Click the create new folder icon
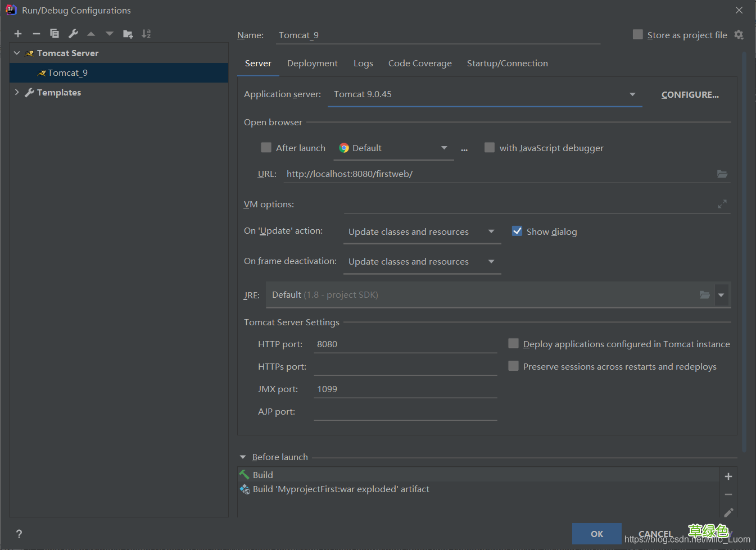The width and height of the screenshot is (756, 550). pyautogui.click(x=128, y=34)
